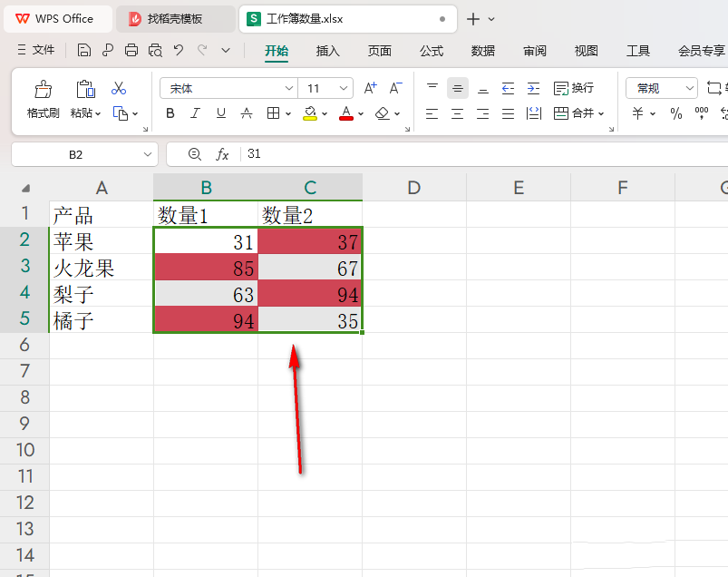728x577 pixels.
Task: Open 找稻壳模板 tab
Action: (176, 19)
